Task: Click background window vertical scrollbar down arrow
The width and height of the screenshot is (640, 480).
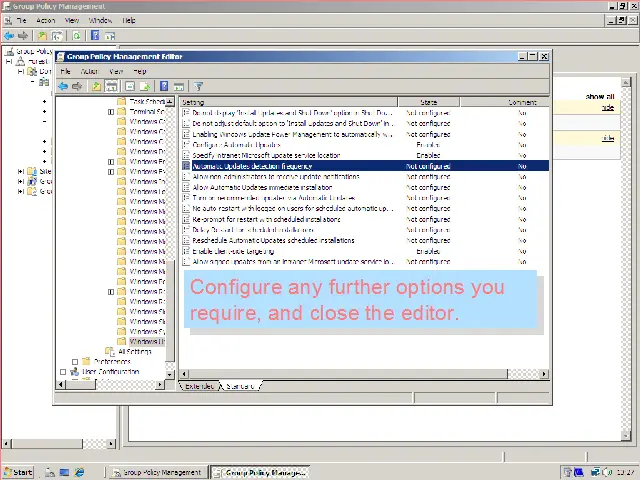Action: (626, 436)
